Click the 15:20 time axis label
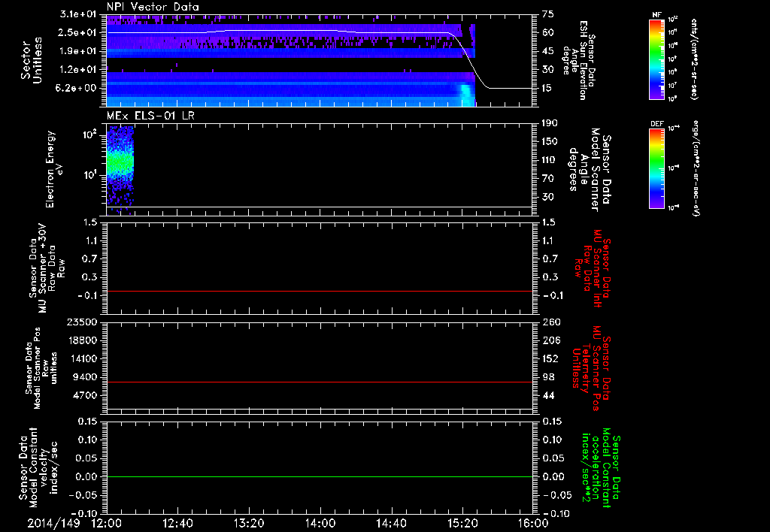 [x=462, y=523]
